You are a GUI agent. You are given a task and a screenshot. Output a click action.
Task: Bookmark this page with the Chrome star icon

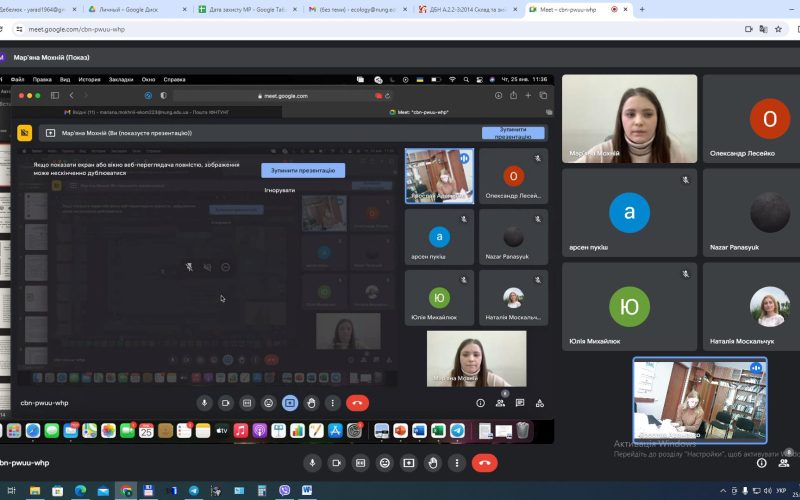[778, 29]
